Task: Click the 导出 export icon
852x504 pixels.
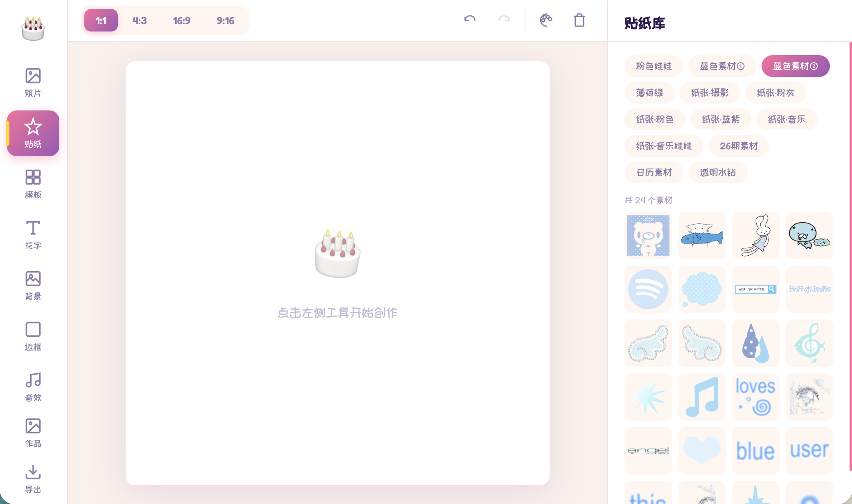Action: tap(33, 472)
